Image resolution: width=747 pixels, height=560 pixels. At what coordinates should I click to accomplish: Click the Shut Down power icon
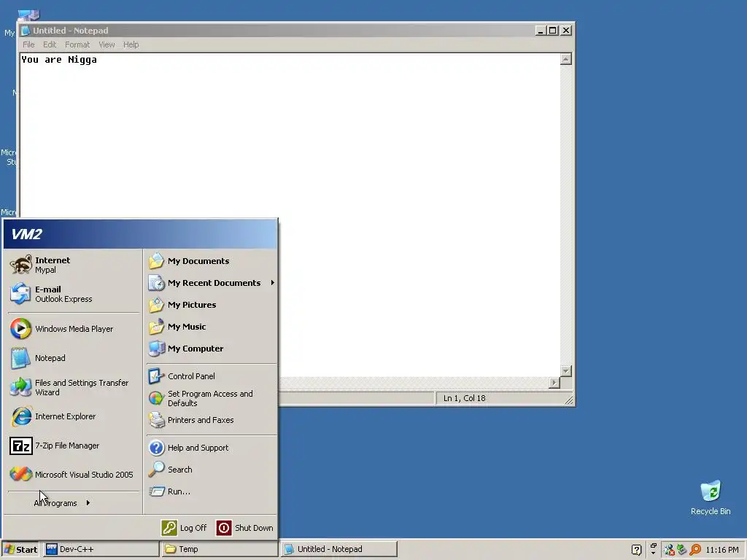tap(224, 528)
